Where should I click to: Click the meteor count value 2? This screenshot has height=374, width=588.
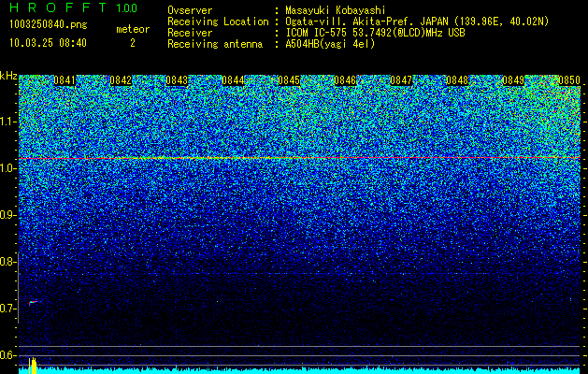(x=133, y=43)
